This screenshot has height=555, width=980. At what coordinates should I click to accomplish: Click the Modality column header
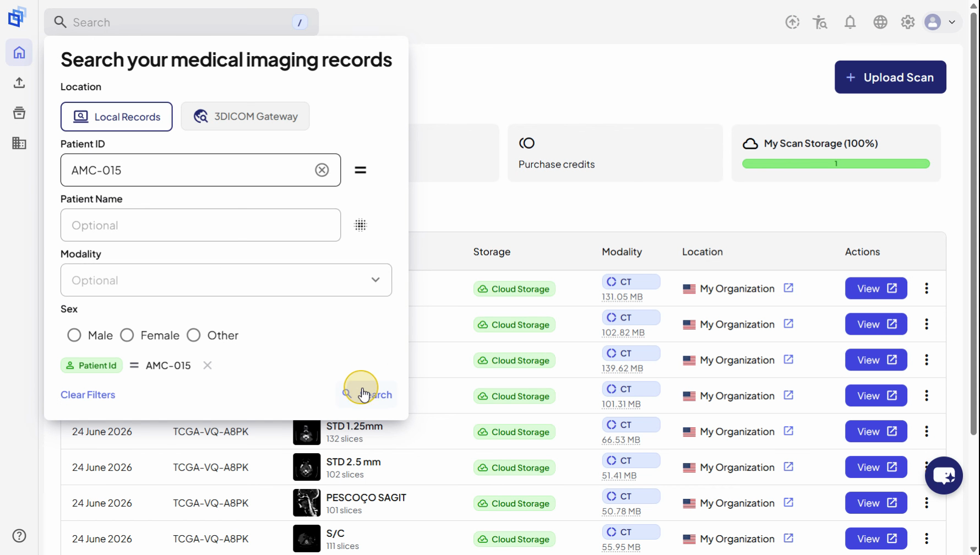(x=622, y=252)
